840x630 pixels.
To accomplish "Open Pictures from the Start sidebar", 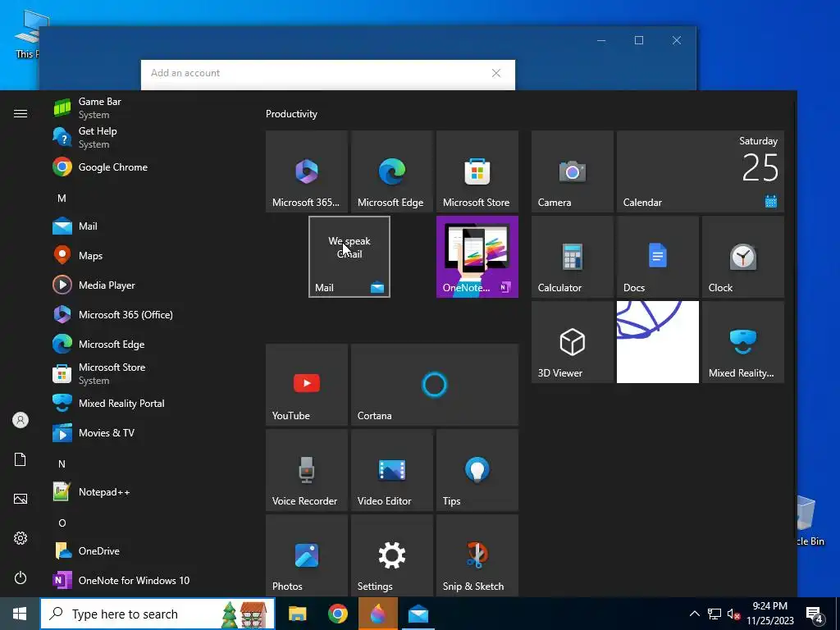I will point(21,499).
